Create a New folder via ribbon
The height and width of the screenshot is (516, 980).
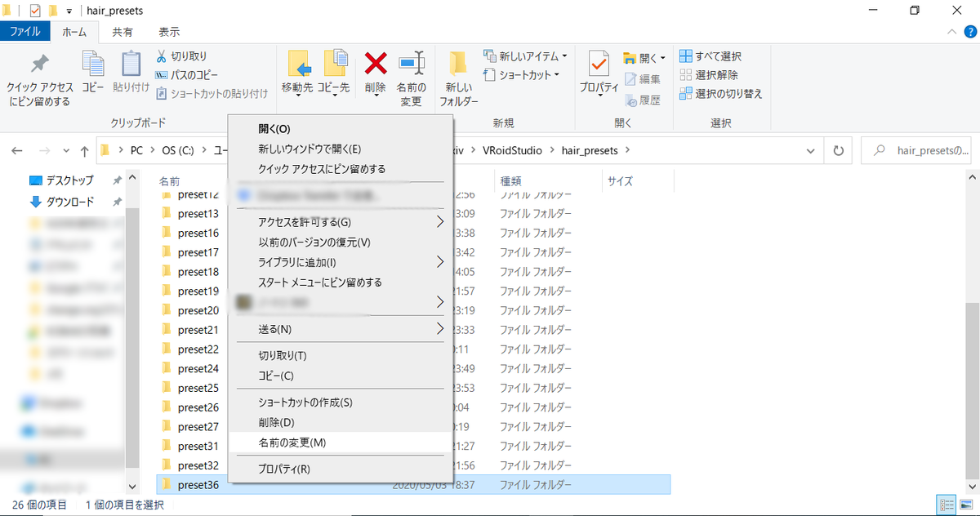point(458,78)
